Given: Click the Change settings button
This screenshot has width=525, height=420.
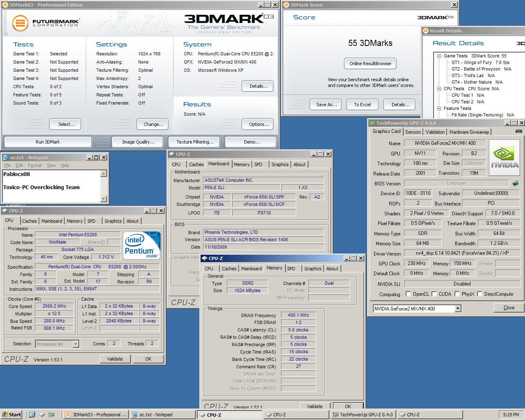Looking at the screenshot, I should pos(153,124).
